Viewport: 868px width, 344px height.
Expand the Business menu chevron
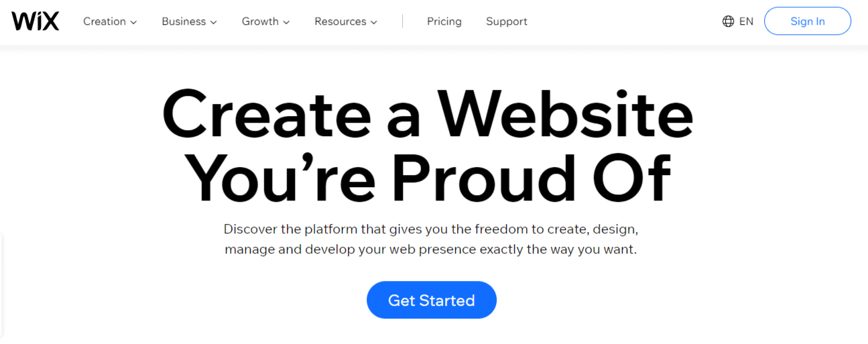point(213,22)
